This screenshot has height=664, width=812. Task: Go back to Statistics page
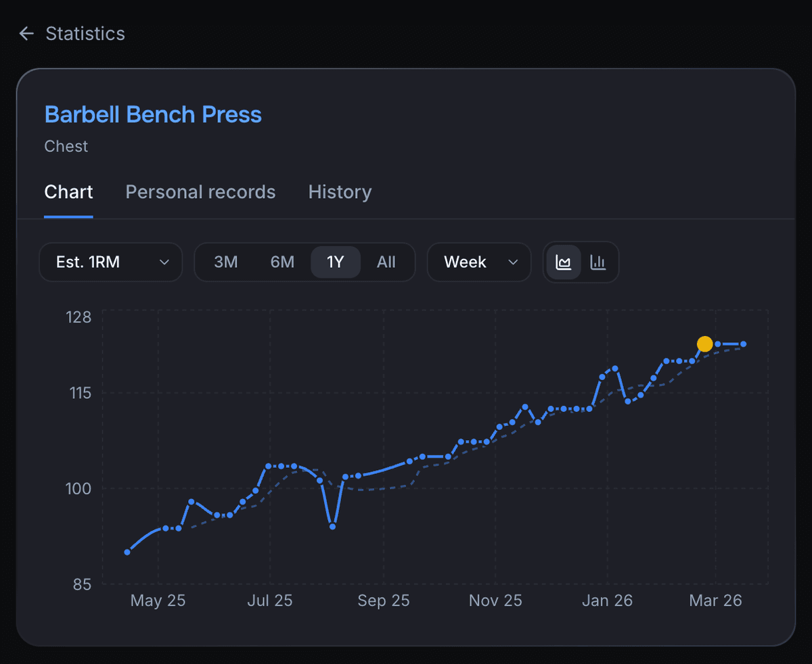[x=85, y=34]
